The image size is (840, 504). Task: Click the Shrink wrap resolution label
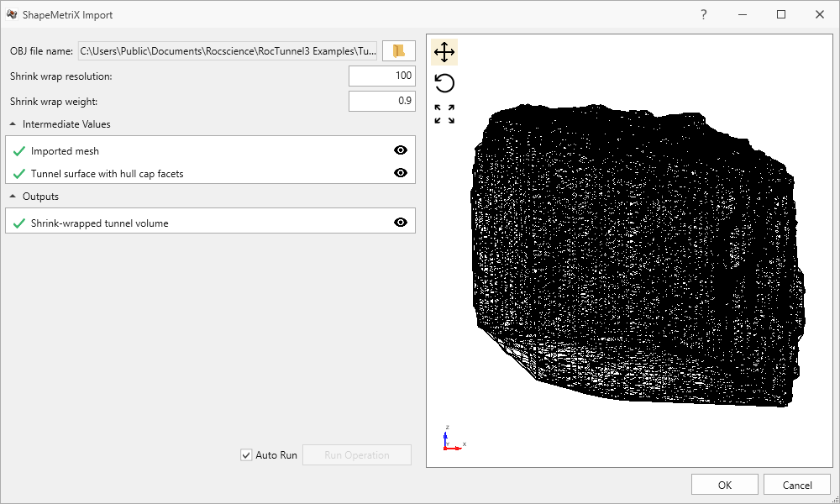[61, 76]
